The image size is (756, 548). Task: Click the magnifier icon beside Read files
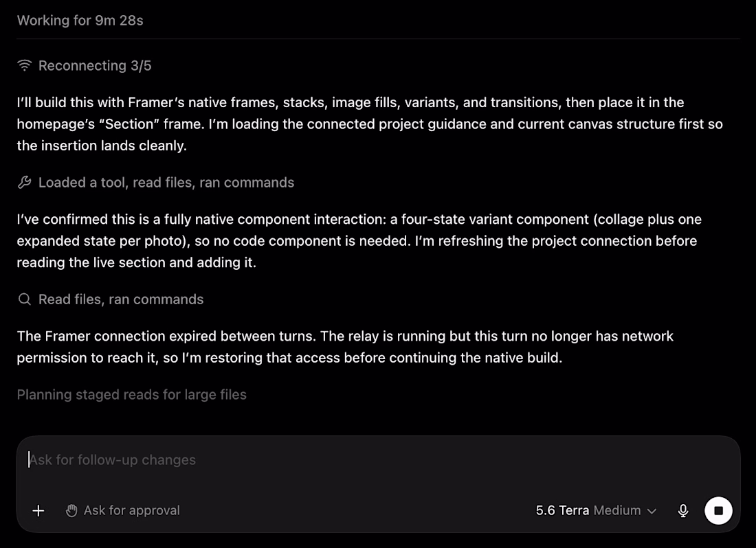coord(25,299)
